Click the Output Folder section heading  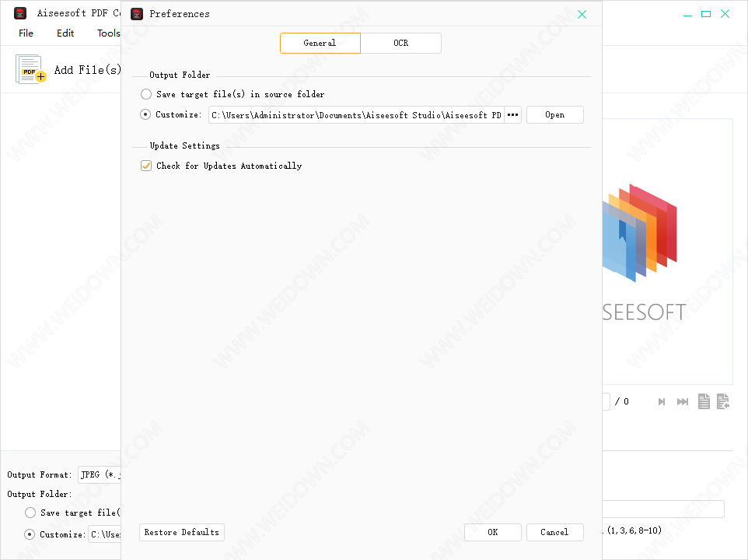tap(180, 75)
